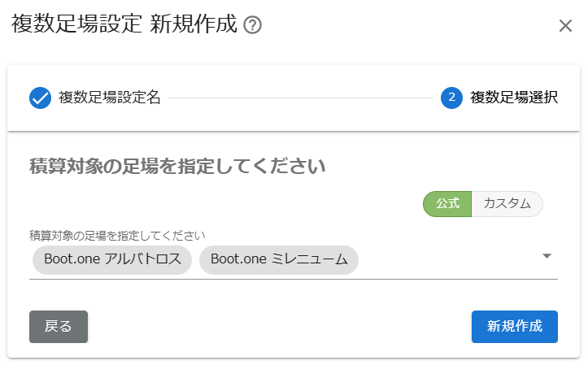Switch to the カスタム toggle option

(x=507, y=204)
